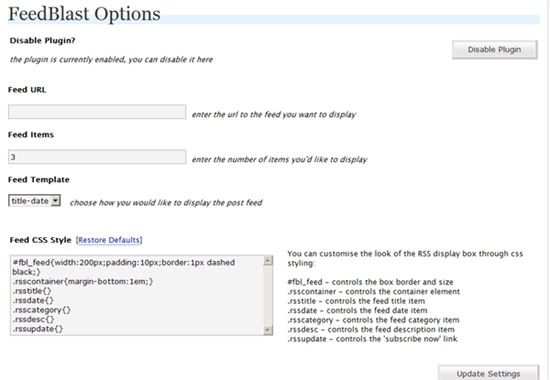Click the FeedBlast Options page heading

coord(84,14)
